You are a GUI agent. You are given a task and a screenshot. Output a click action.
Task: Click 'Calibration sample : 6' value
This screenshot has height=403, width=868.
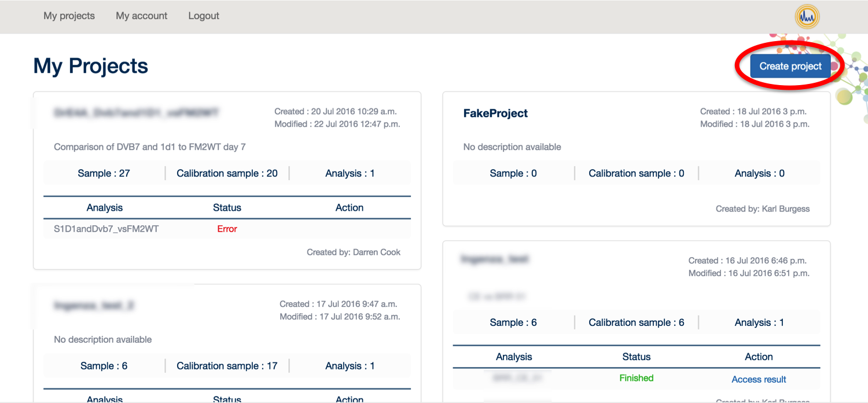(x=637, y=323)
